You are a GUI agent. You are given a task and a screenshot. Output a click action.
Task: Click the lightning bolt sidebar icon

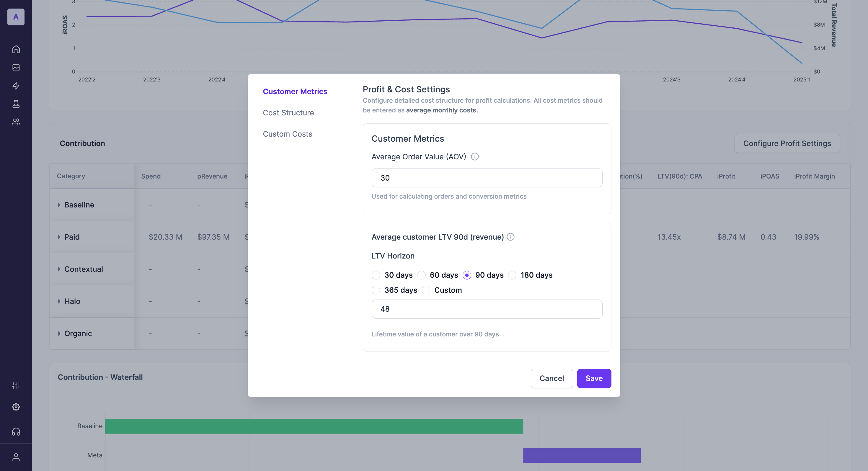(16, 86)
